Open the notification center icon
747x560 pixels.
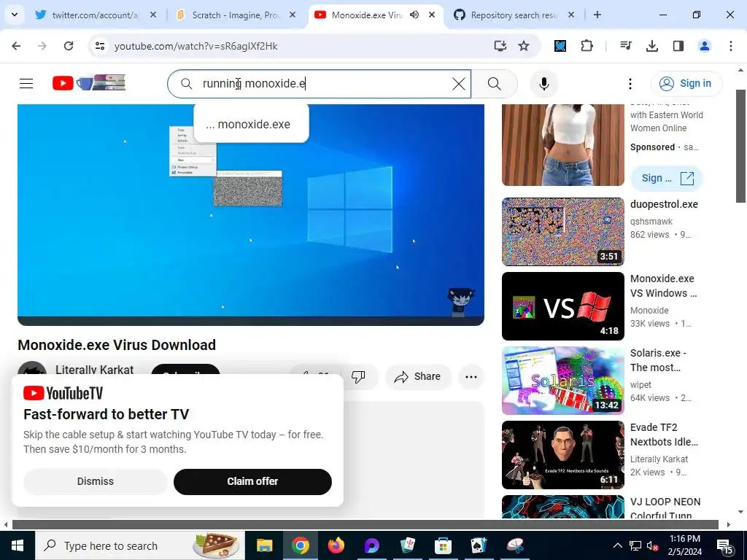pyautogui.click(x=724, y=546)
